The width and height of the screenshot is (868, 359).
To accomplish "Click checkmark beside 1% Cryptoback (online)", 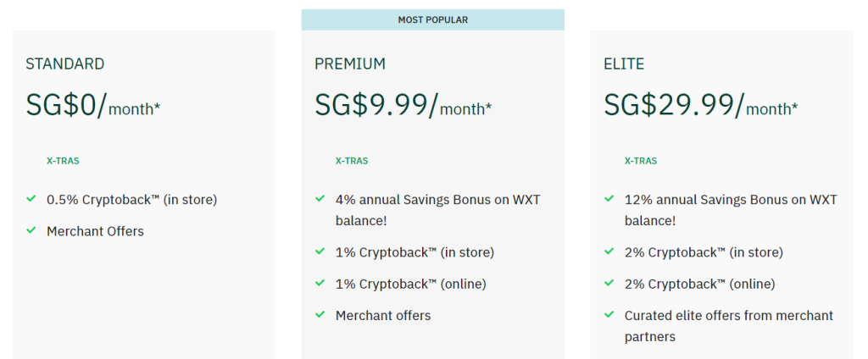I will 320,283.
